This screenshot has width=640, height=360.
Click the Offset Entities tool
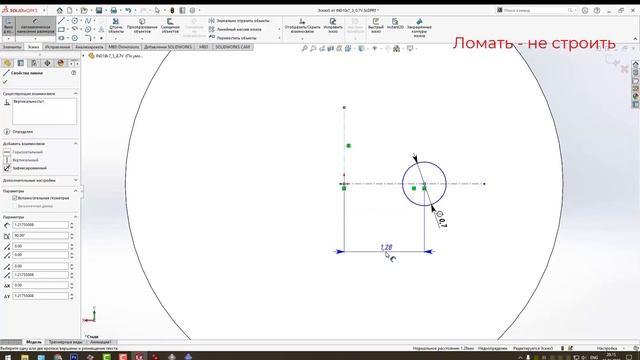[x=170, y=25]
